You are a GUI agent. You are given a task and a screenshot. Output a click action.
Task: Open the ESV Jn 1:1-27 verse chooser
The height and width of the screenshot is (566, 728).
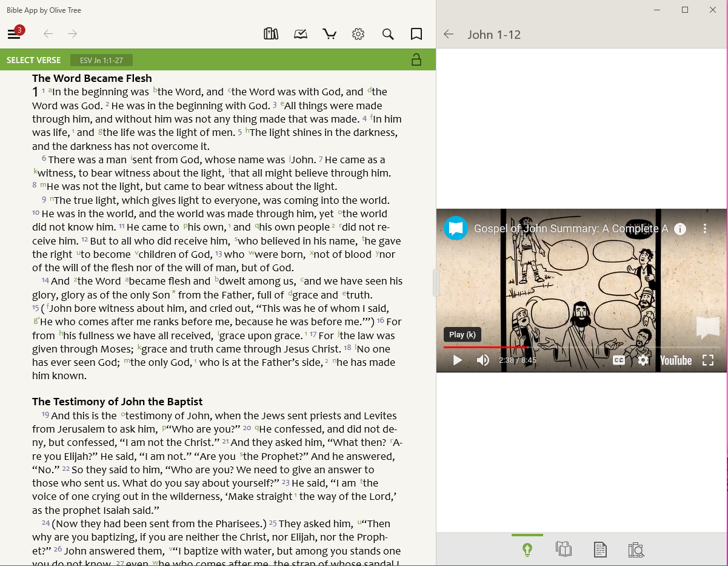click(102, 60)
